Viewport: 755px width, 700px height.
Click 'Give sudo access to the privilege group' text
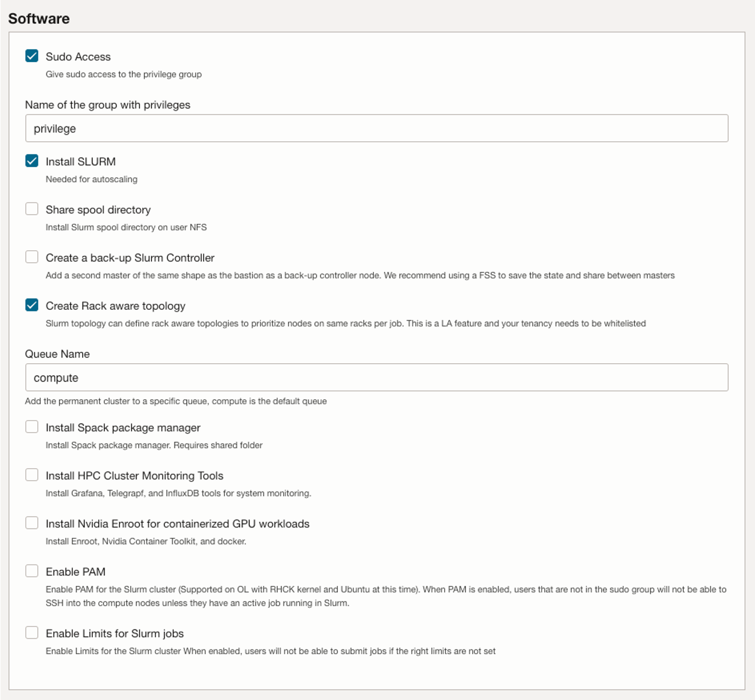(123, 74)
